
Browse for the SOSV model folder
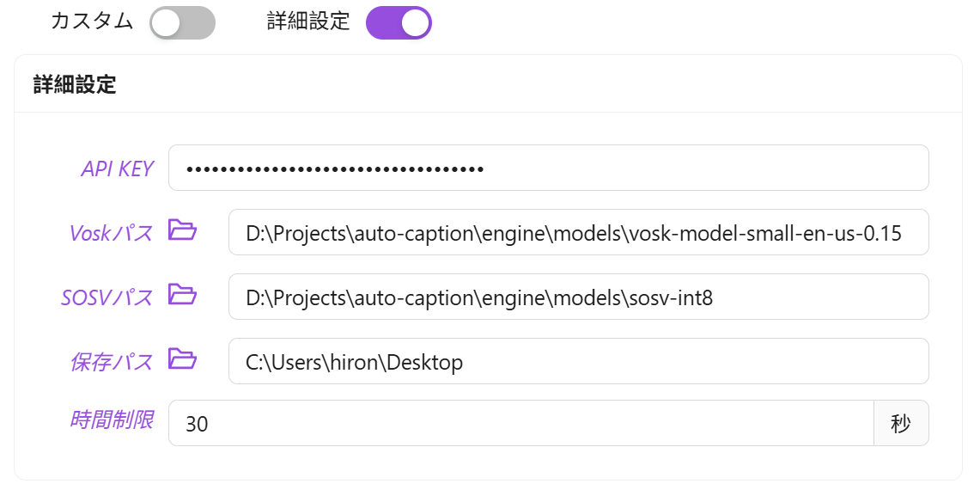[182, 294]
